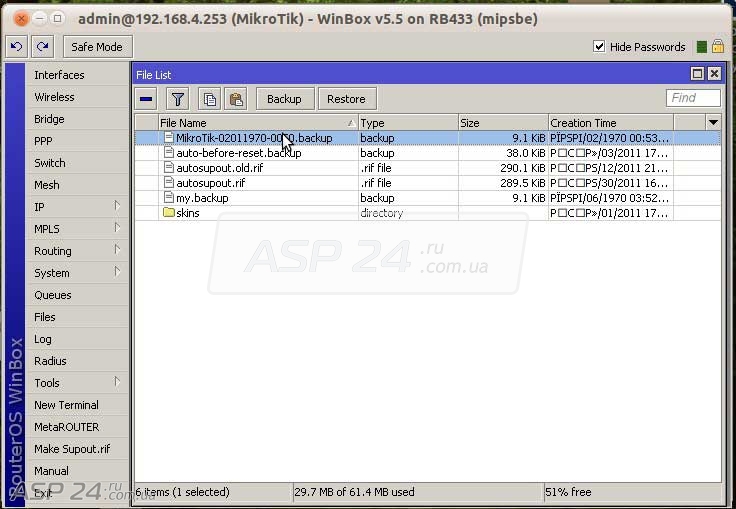Viewport: 736px width, 509px height.
Task: Click file icon of autosupout.old.rif
Action: pyautogui.click(x=169, y=168)
